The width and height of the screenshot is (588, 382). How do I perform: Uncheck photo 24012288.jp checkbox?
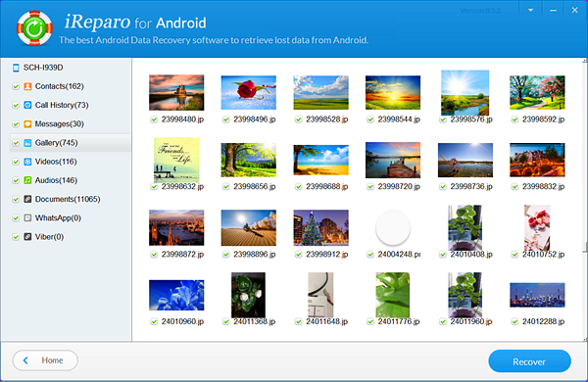[514, 321]
